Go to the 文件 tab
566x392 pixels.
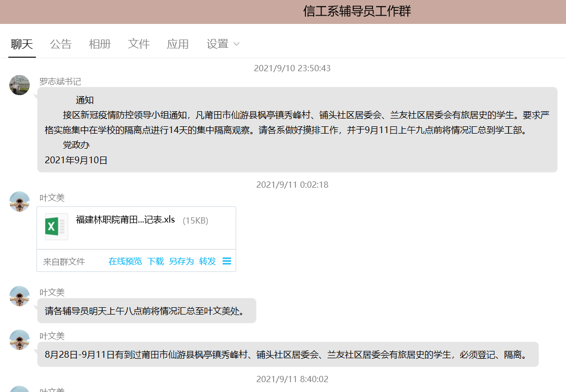[139, 44]
